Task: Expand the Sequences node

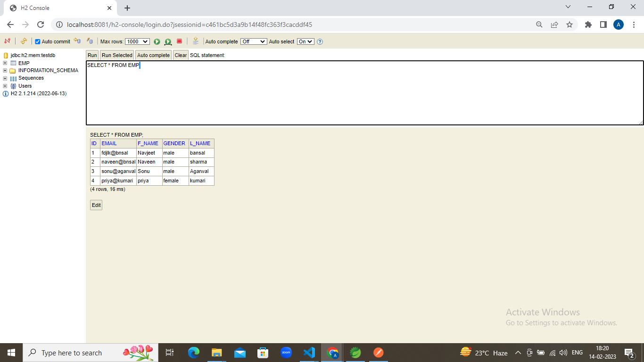Action: [5, 78]
